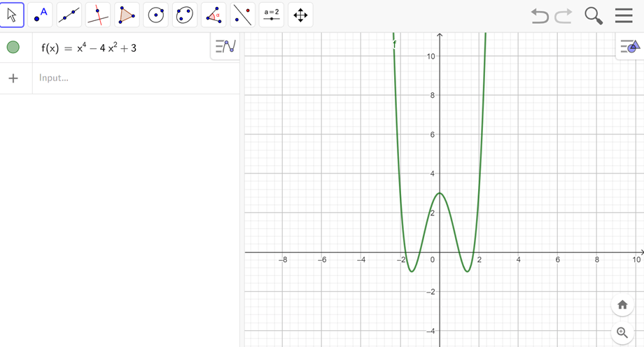Viewport: 644px width, 347px height.
Task: Select Circle with Center through Point tool
Action: click(155, 15)
